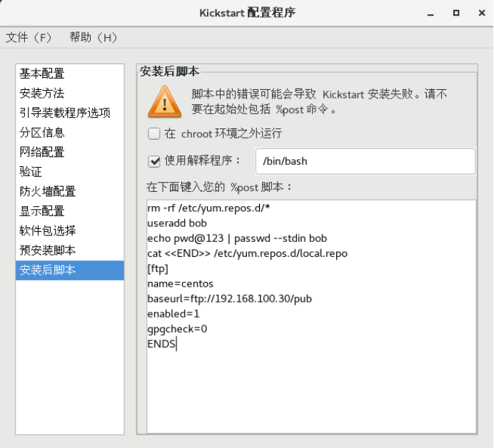The height and width of the screenshot is (448, 494).
Task: Click the 'echo pwd@123 | passwd --stdin bob' line
Action: coord(237,238)
